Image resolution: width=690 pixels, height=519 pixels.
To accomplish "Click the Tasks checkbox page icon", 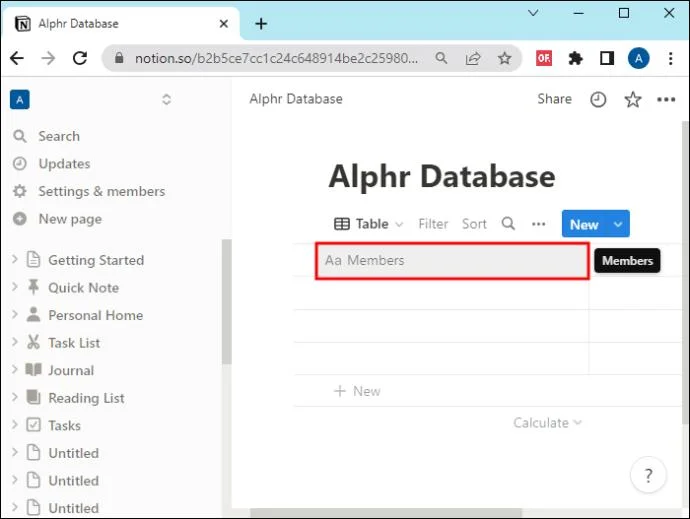I will pyautogui.click(x=33, y=425).
